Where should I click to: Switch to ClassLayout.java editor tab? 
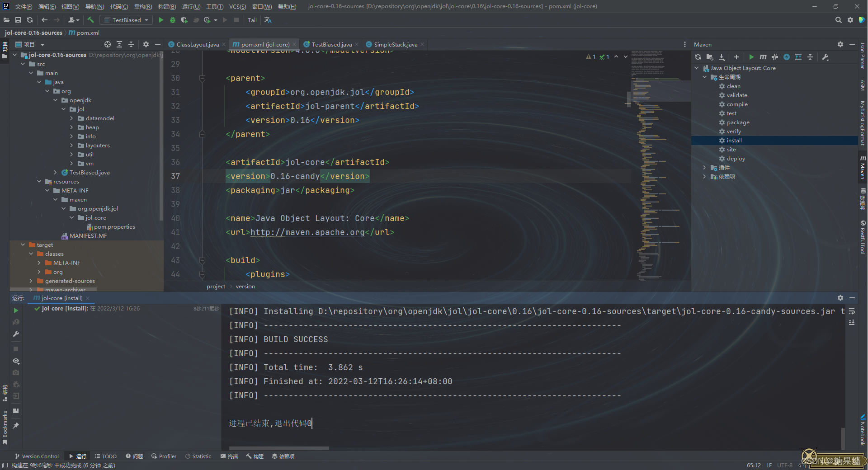point(198,44)
